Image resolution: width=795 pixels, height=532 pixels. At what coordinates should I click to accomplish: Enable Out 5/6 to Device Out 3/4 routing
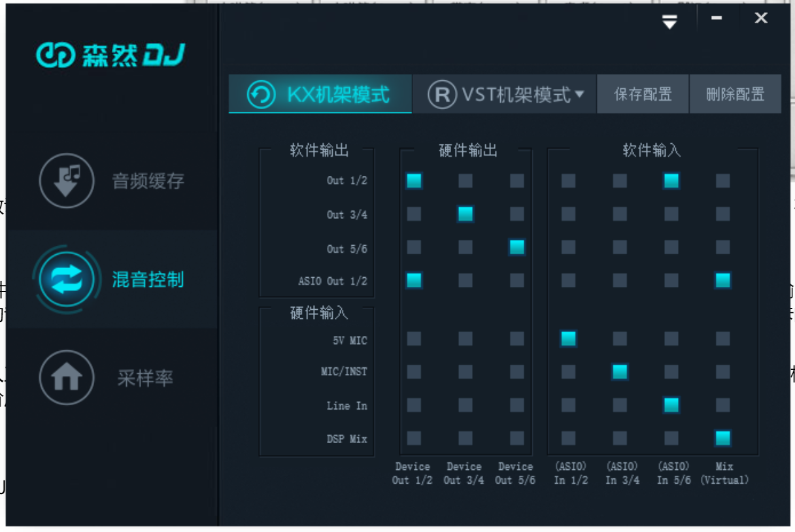(465, 247)
